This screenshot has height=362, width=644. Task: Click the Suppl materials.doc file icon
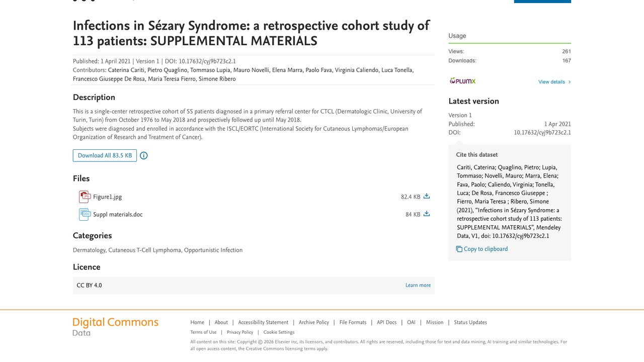[85, 214]
